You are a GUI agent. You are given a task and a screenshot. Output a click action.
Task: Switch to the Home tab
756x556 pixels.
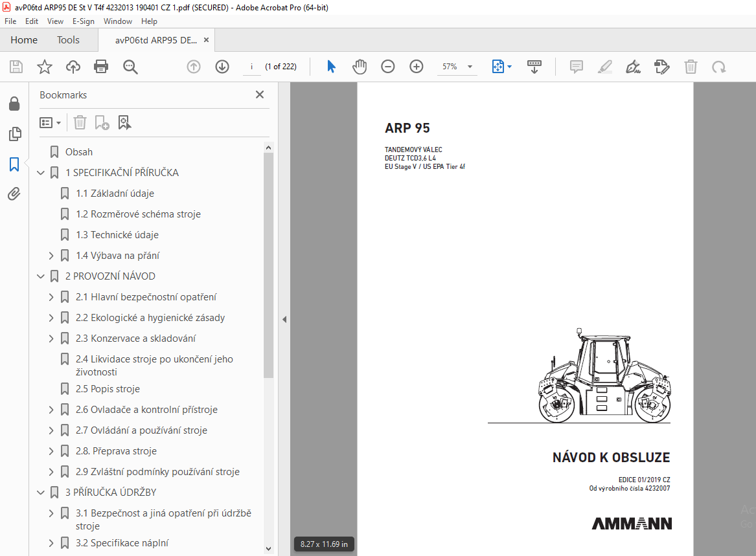coord(24,40)
